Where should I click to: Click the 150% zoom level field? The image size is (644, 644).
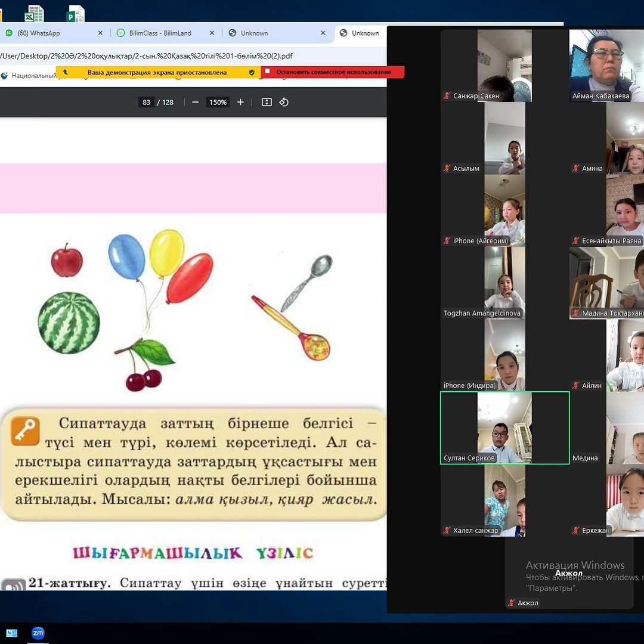point(218,103)
